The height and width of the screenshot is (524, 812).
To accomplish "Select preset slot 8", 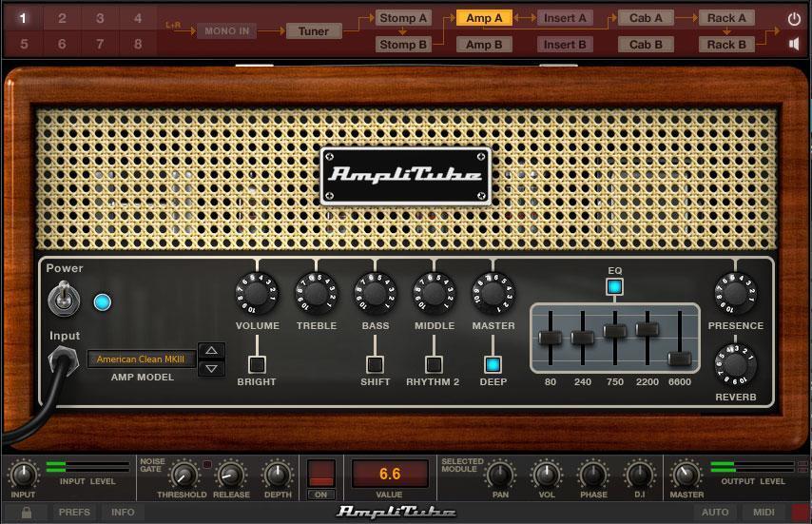I will tap(138, 44).
